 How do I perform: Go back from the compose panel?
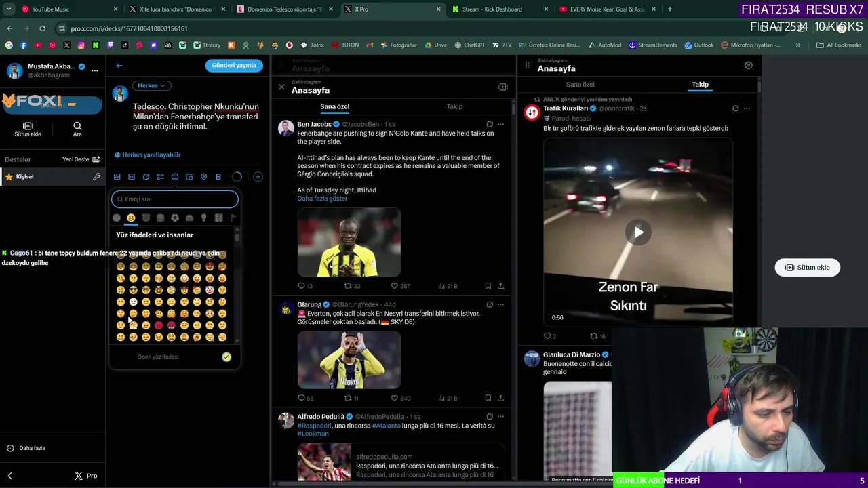pos(119,66)
